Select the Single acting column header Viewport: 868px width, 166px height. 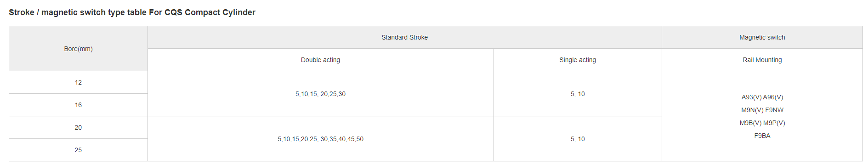coord(578,60)
